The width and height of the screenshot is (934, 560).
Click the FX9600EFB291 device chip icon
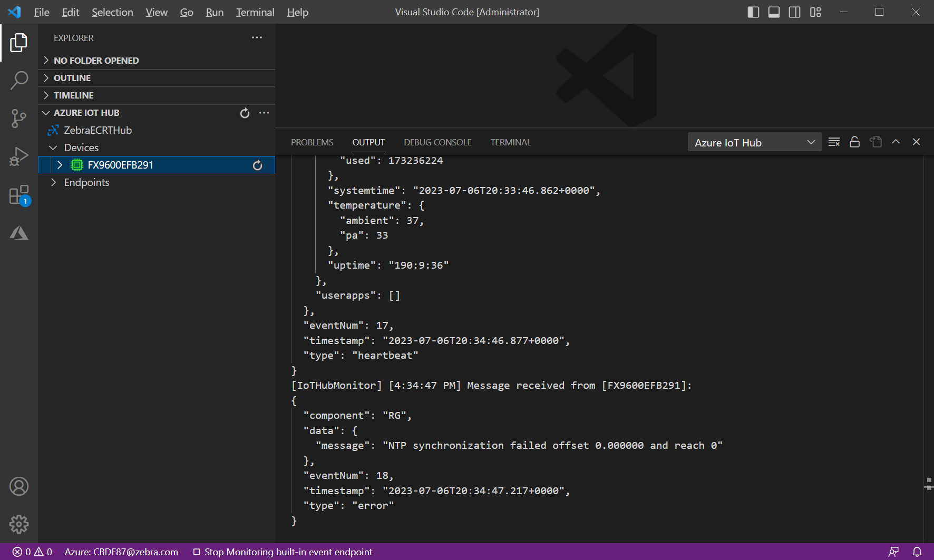(77, 165)
